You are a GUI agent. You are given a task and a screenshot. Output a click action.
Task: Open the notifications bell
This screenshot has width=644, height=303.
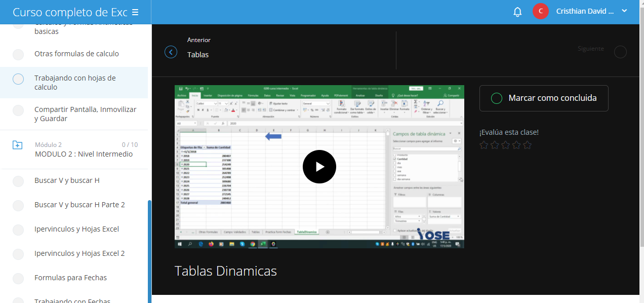coord(517,12)
